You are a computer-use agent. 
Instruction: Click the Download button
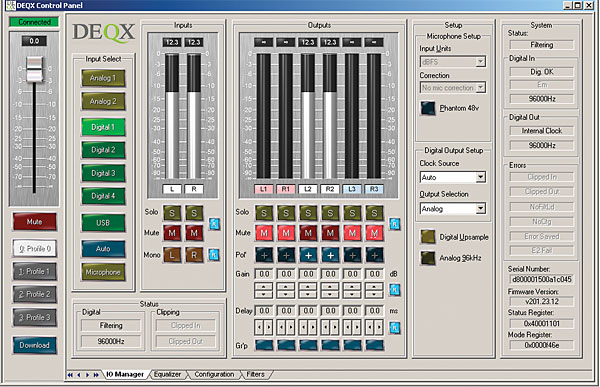tap(34, 345)
